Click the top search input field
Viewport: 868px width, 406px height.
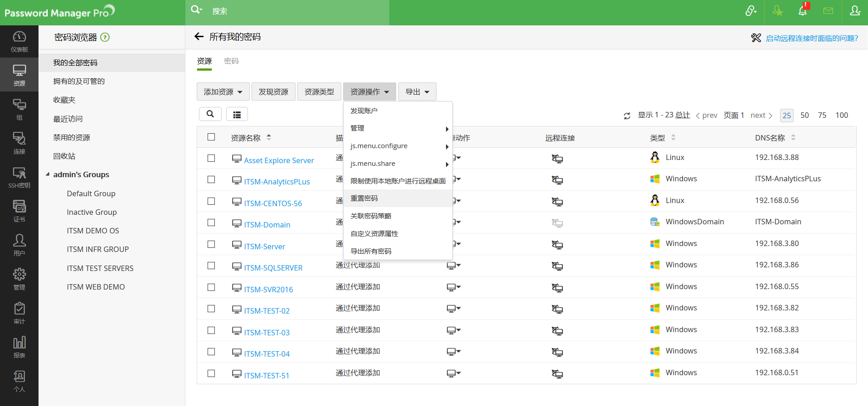pos(299,11)
